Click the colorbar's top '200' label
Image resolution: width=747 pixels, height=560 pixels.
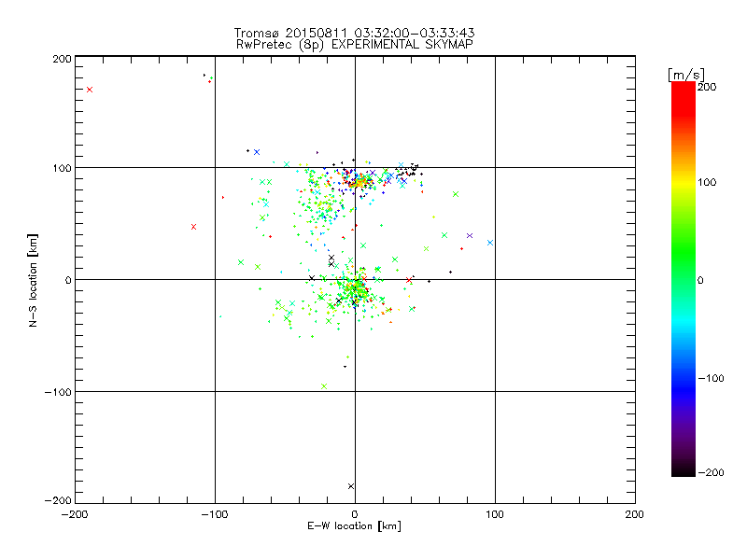[x=707, y=87]
